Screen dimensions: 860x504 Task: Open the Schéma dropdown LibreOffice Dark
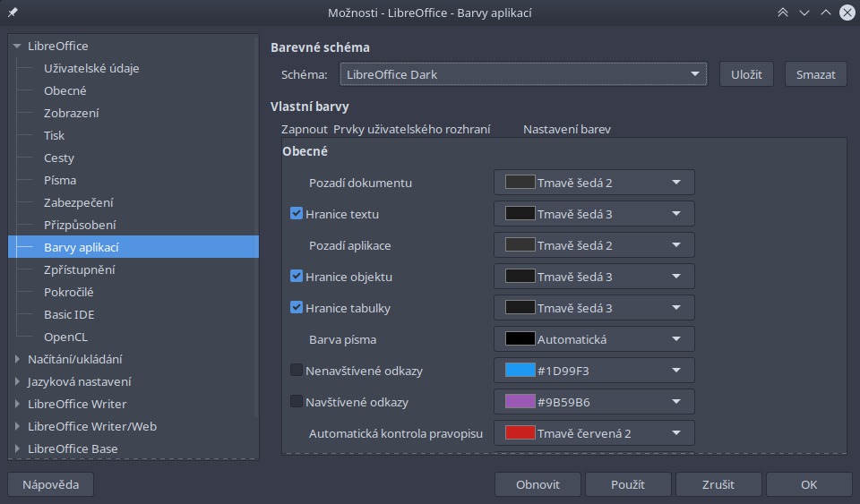coord(523,74)
